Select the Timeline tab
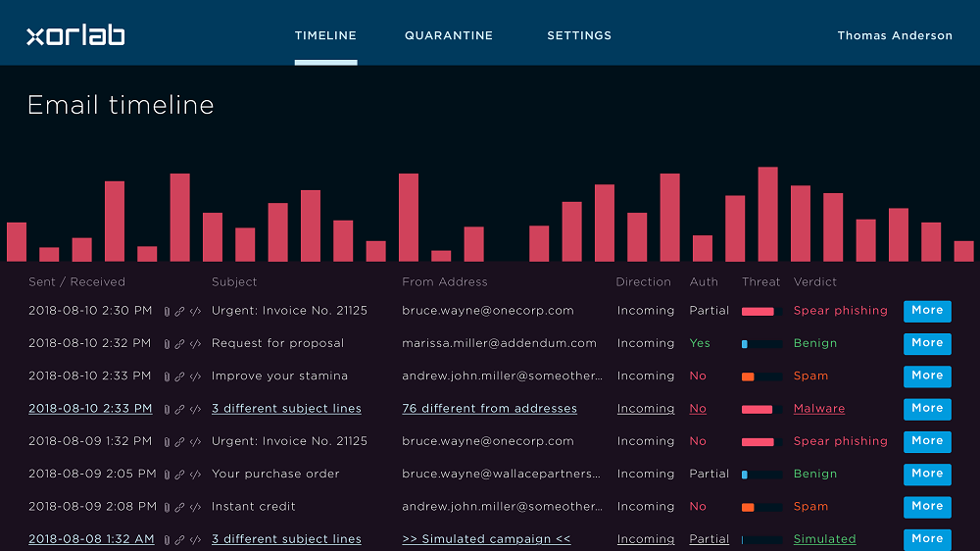This screenshot has width=980, height=551. coord(325,36)
